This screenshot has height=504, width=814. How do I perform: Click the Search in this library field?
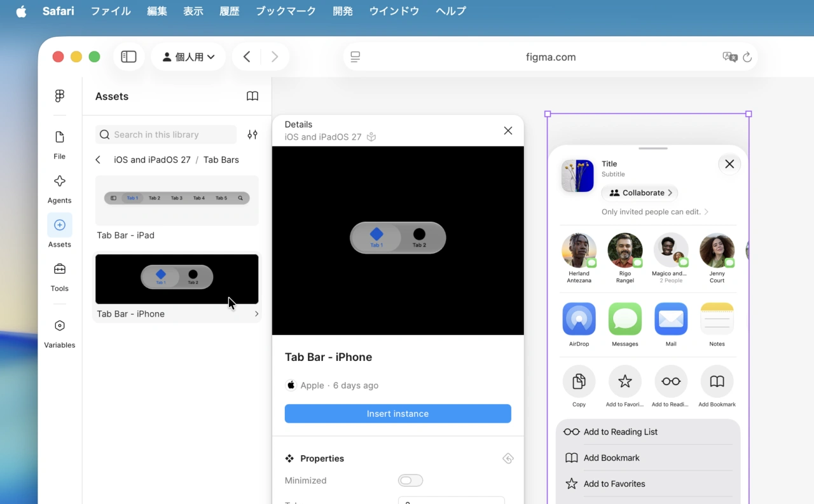pyautogui.click(x=166, y=135)
